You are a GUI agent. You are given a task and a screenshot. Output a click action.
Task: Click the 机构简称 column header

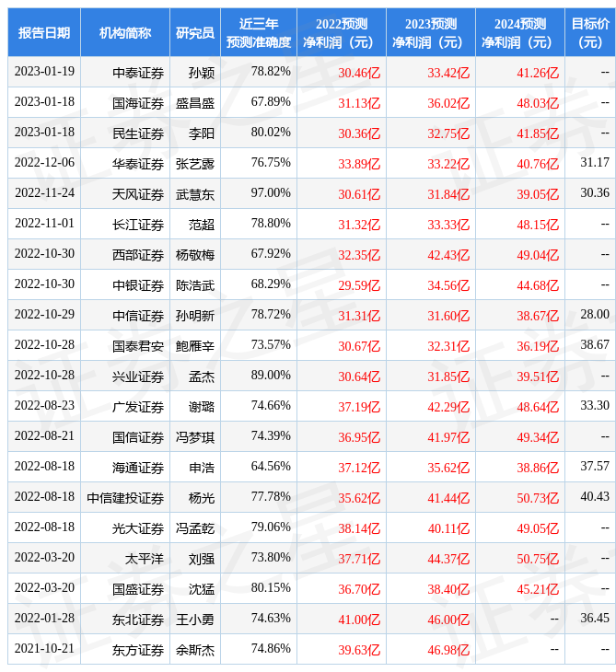tap(125, 32)
